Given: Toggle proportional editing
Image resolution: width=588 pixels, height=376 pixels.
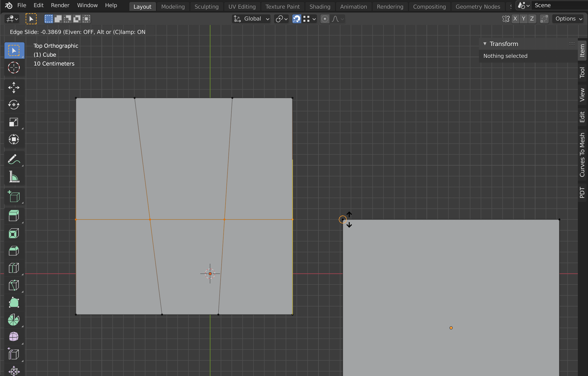Looking at the screenshot, I should [x=325, y=19].
